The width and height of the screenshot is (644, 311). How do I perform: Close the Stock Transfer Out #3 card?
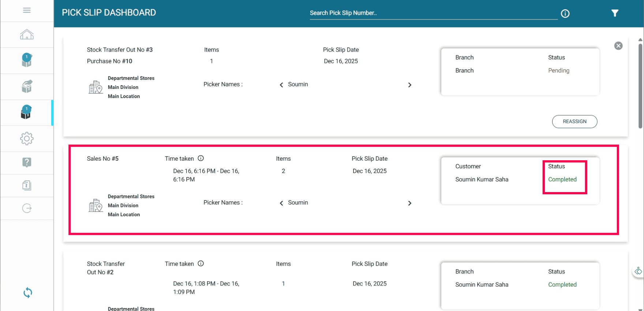pos(618,46)
